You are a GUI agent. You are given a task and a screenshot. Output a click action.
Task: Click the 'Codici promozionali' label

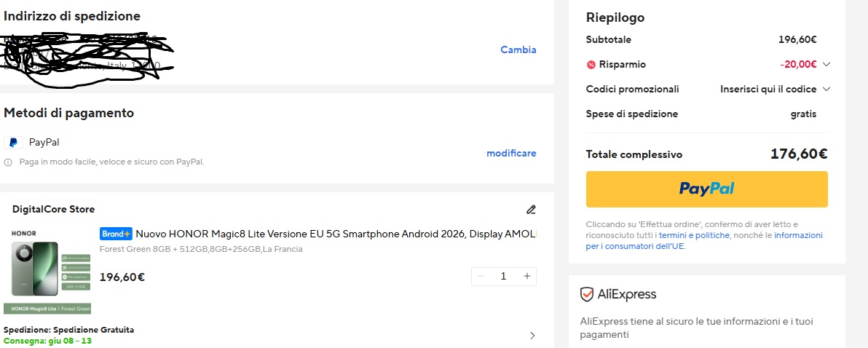(x=632, y=89)
